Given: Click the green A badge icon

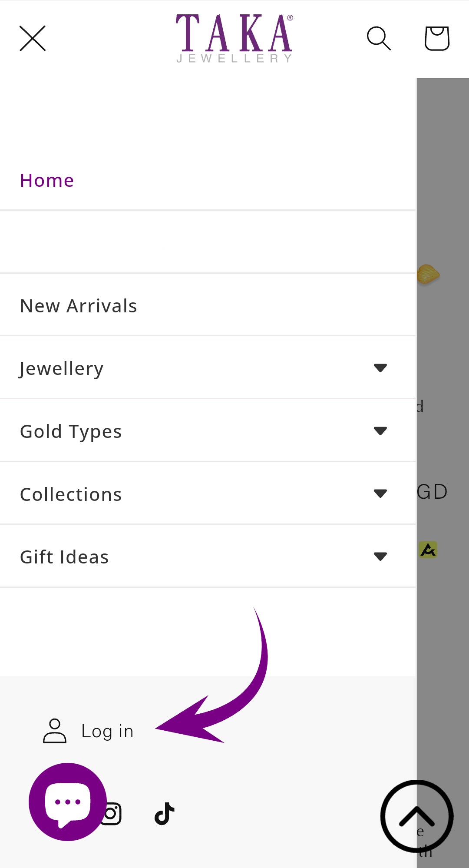Looking at the screenshot, I should click(x=428, y=550).
